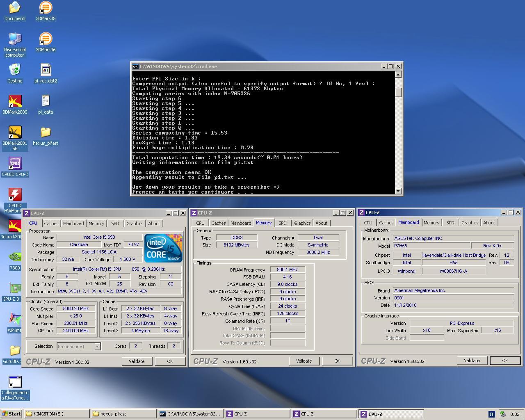Switch to CPU tab in right CPU-Z window

click(x=368, y=223)
